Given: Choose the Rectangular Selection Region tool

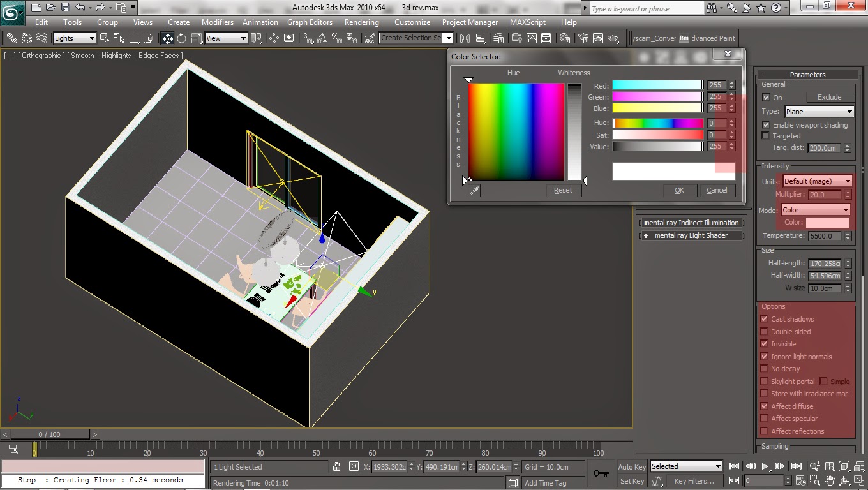Looking at the screenshot, I should pos(135,38).
